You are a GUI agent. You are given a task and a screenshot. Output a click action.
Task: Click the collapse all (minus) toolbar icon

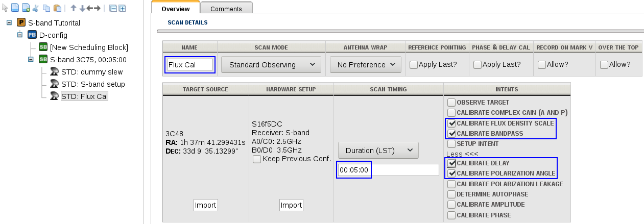click(x=113, y=8)
